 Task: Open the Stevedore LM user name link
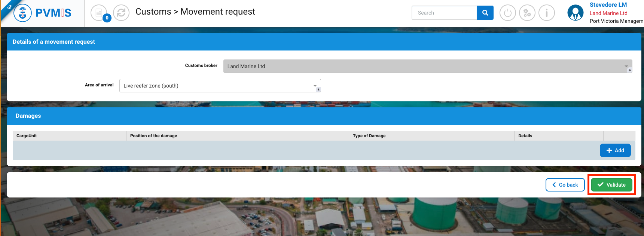[608, 5]
